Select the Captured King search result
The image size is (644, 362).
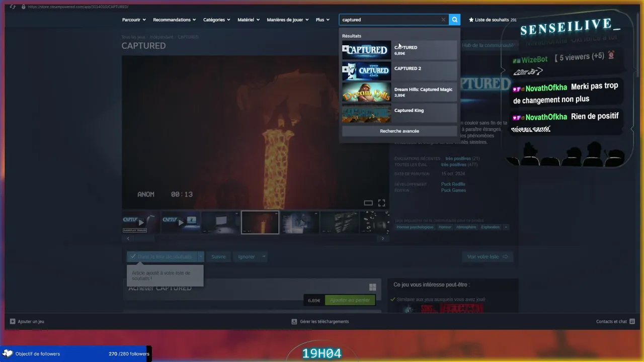click(x=399, y=113)
